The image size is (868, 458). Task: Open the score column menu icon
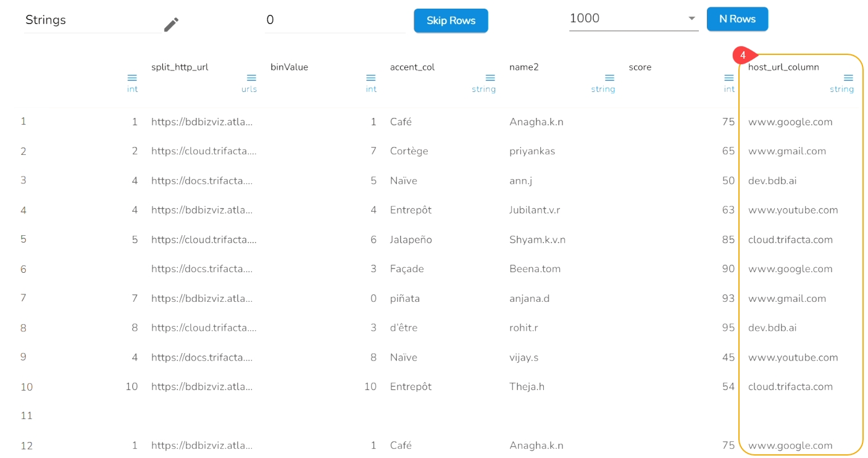coord(729,78)
